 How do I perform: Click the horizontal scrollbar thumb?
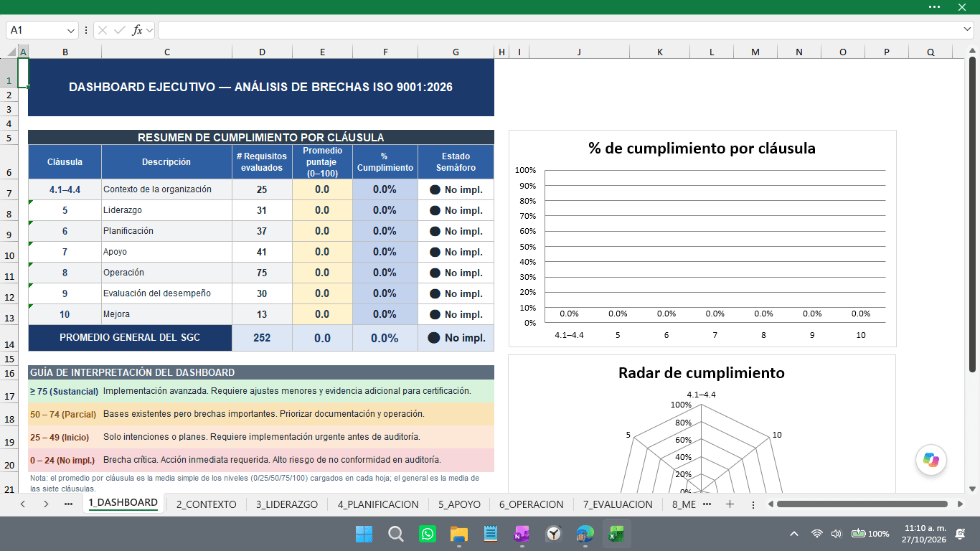point(862,504)
